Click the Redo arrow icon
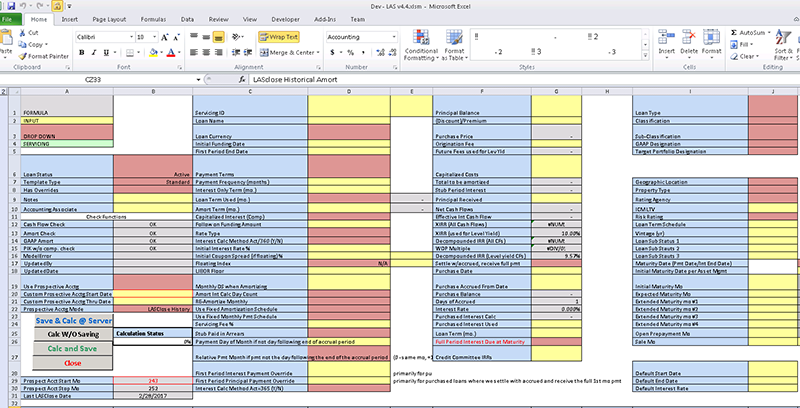The height and width of the screenshot is (408, 800). pos(39,6)
